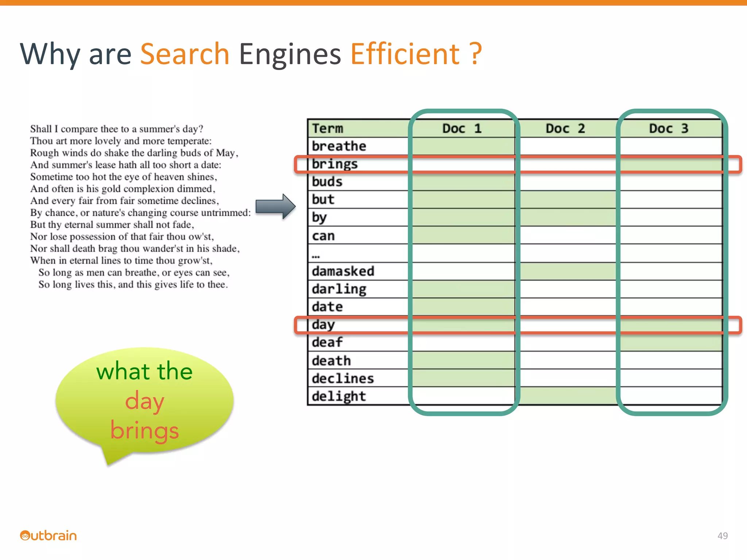Select the 'damasked' term cell
The height and width of the screenshot is (560, 747).
pyautogui.click(x=359, y=271)
